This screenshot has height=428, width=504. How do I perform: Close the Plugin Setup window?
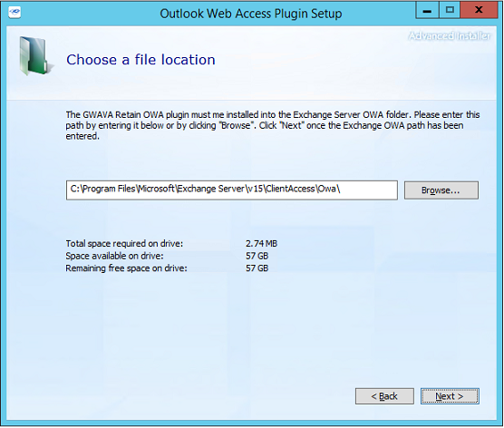click(x=479, y=10)
